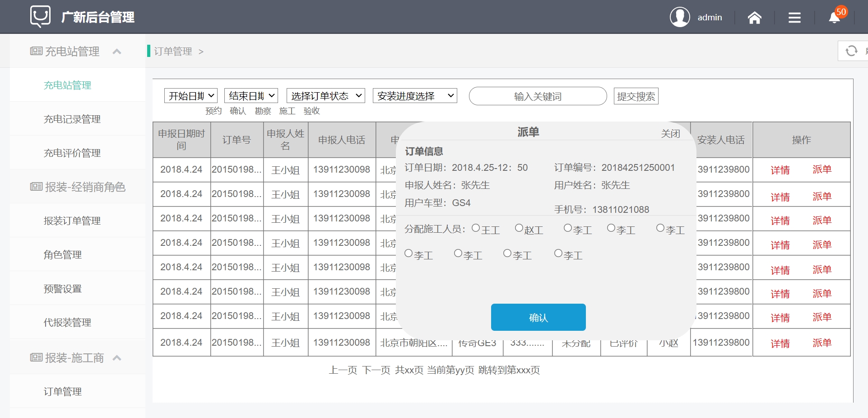Click 详情 in the third table row

780,221
